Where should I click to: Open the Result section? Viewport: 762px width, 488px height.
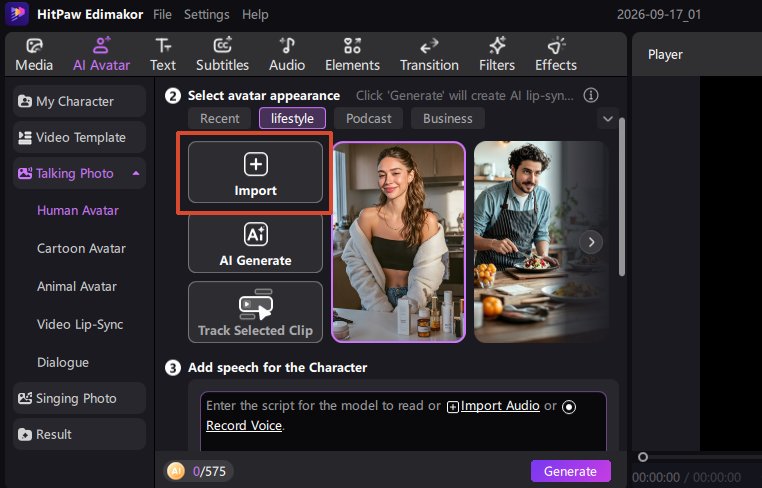(x=79, y=434)
